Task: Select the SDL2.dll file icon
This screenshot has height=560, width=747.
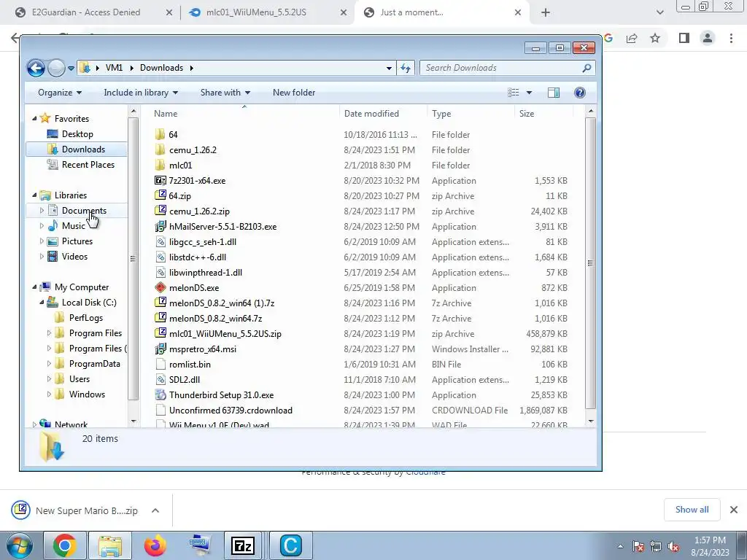Action: (x=160, y=379)
